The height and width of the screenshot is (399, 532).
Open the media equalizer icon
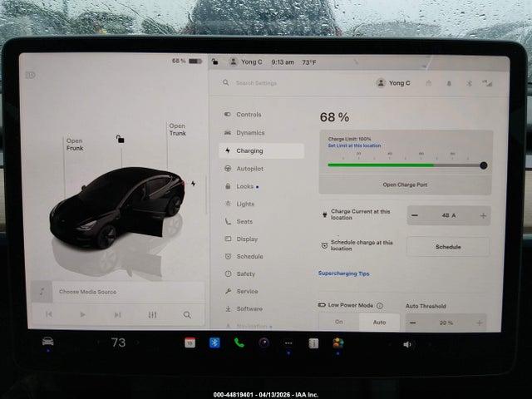click(152, 315)
